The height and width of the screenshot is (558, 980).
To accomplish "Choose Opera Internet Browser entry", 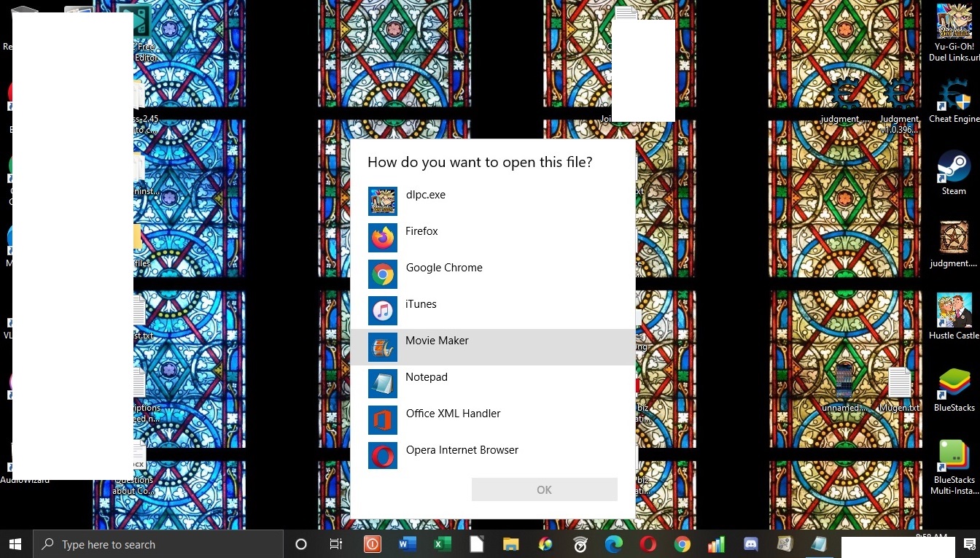I will [493, 456].
